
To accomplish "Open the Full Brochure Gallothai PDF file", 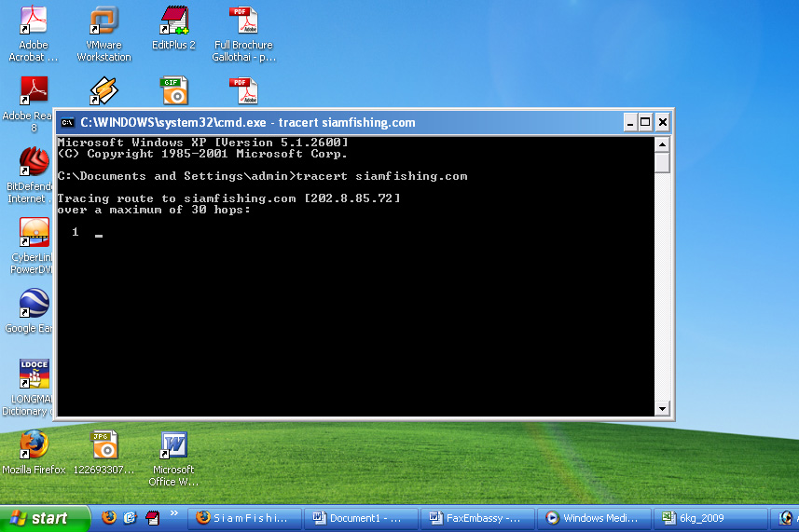I will pos(243,34).
